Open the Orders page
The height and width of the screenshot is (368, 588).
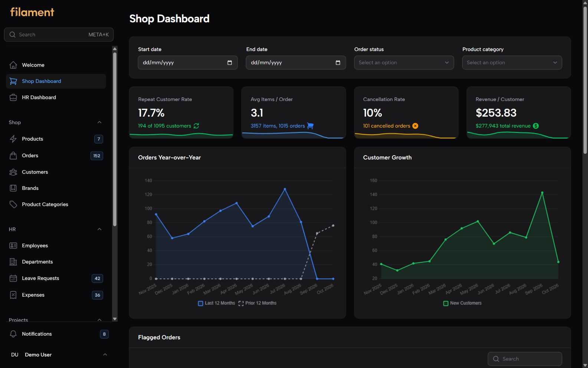point(56,156)
